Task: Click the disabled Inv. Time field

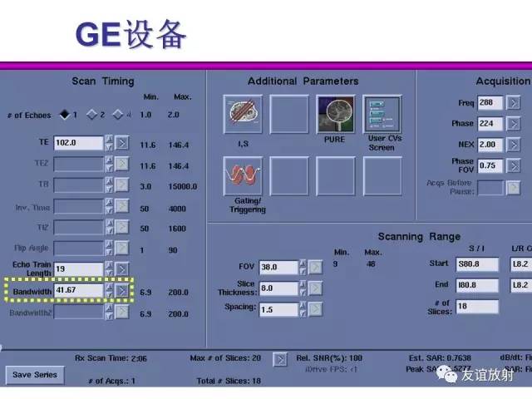Action: click(x=78, y=206)
